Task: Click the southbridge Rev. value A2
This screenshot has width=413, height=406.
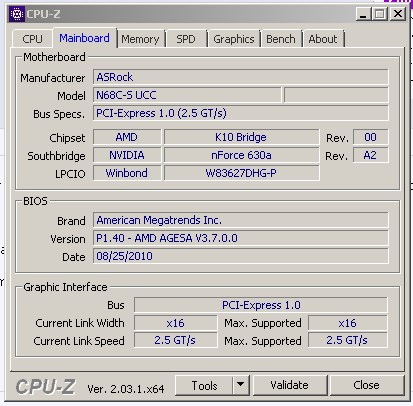Action: click(370, 155)
